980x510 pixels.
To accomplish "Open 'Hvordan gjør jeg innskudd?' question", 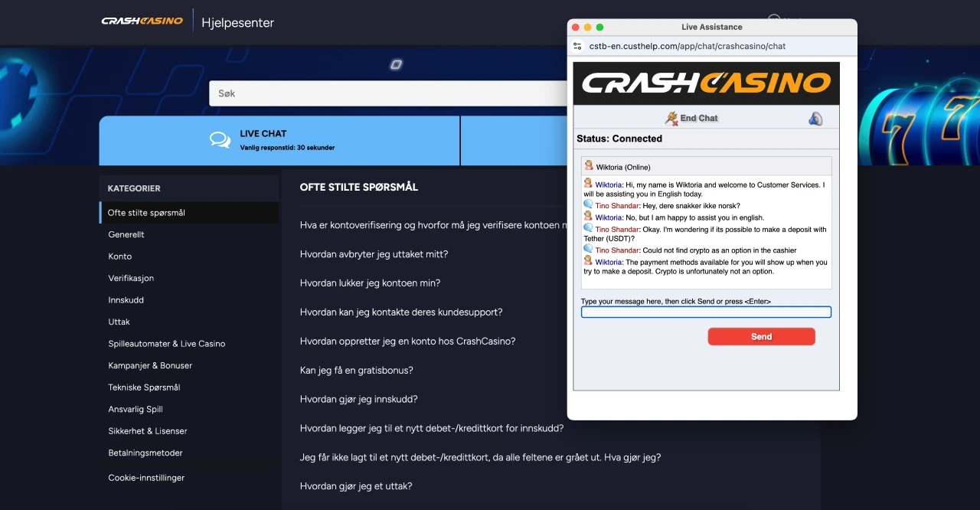I will (x=359, y=399).
